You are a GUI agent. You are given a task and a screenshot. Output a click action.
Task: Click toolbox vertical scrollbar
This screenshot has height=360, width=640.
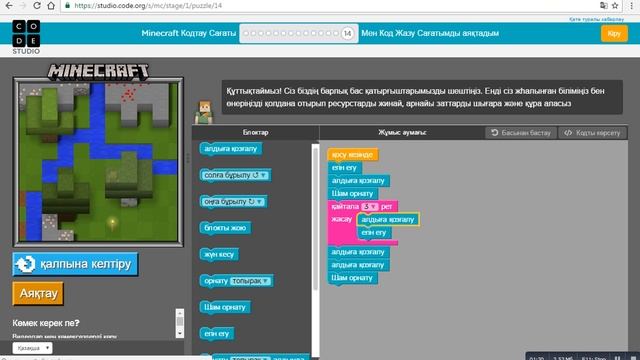315,220
